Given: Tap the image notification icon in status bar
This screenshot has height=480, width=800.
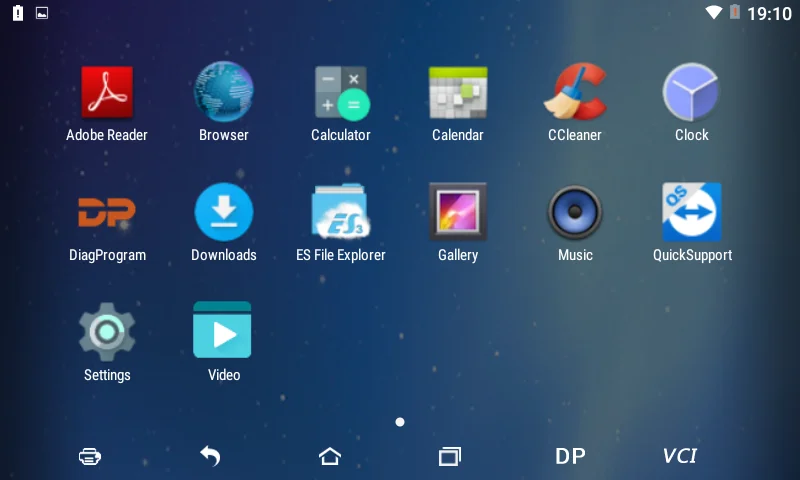Looking at the screenshot, I should [x=42, y=13].
